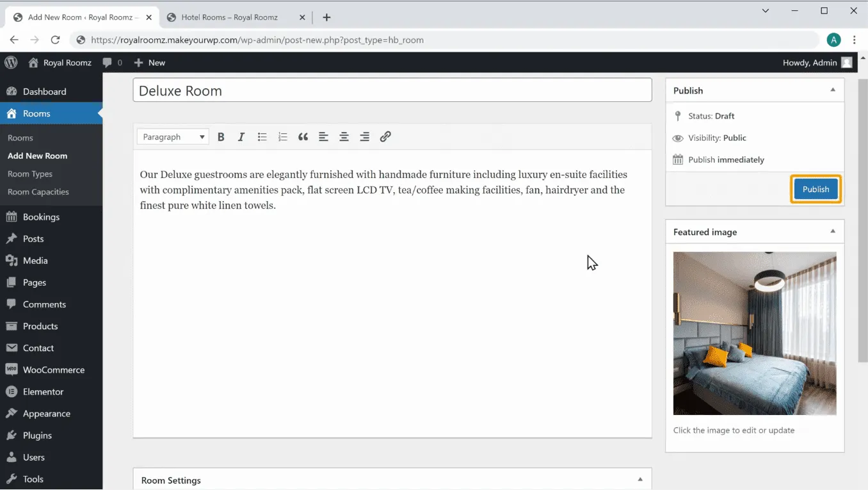
Task: Insert a numbered list
Action: 282,137
